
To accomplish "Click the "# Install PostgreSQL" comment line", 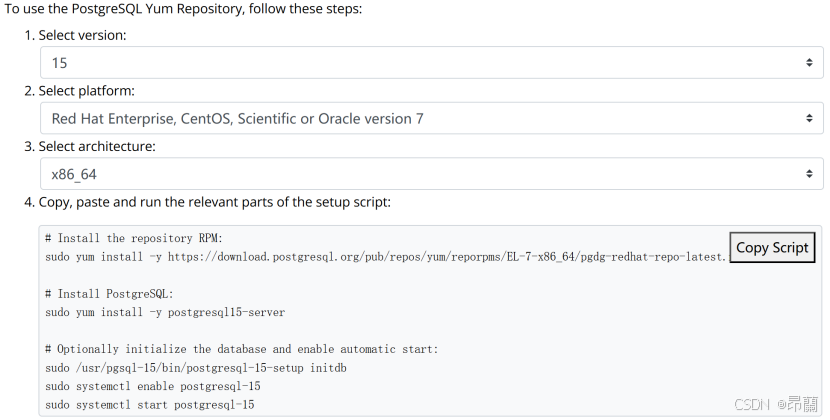I will click(x=109, y=294).
